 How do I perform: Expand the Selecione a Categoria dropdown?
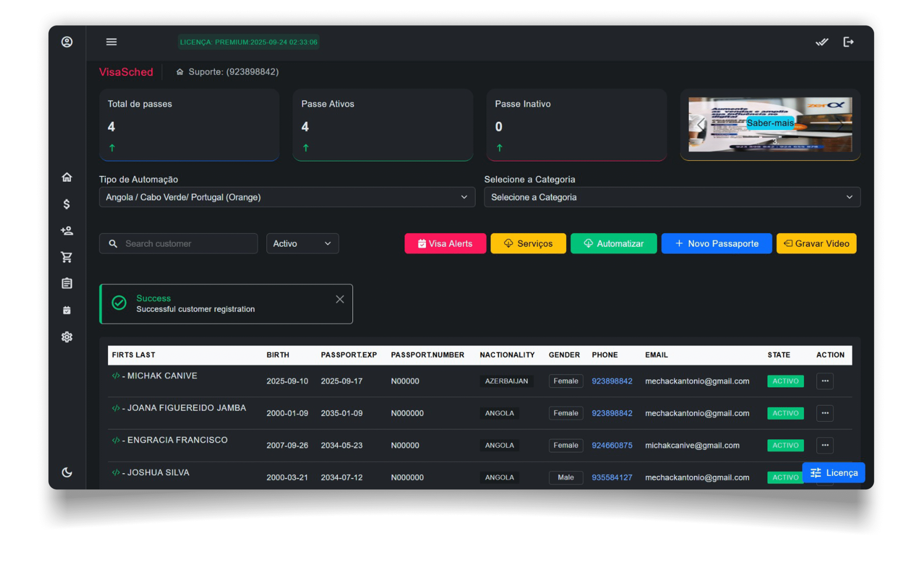coord(672,197)
